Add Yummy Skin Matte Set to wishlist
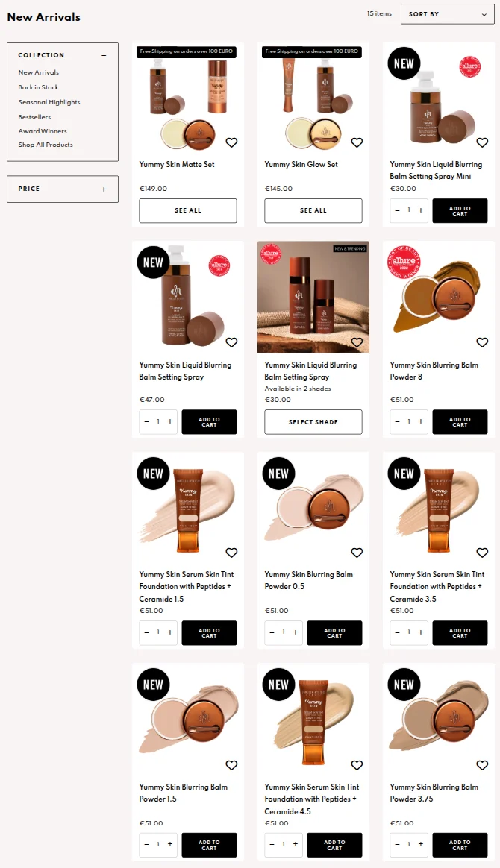 (x=231, y=143)
